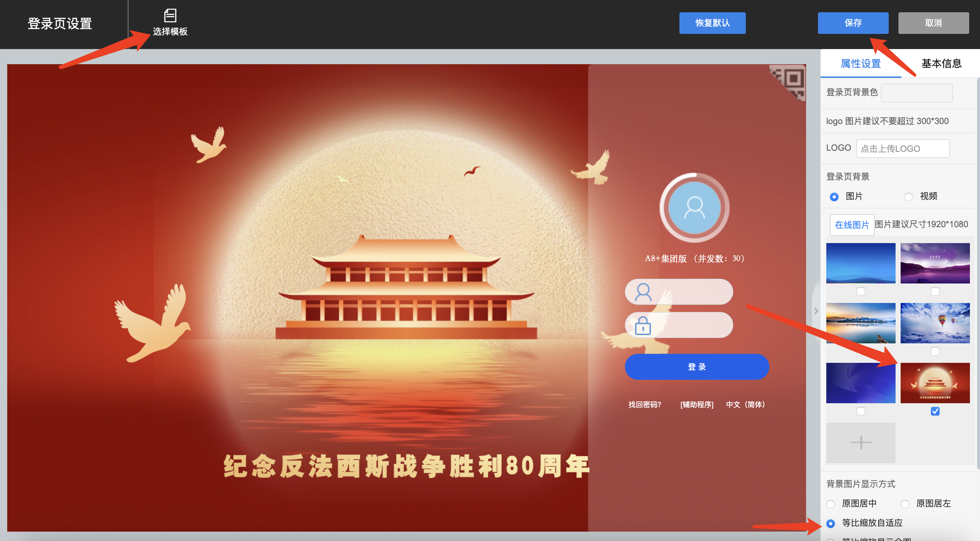
Task: Click 恢复默认 to restore defaults
Action: tap(712, 23)
